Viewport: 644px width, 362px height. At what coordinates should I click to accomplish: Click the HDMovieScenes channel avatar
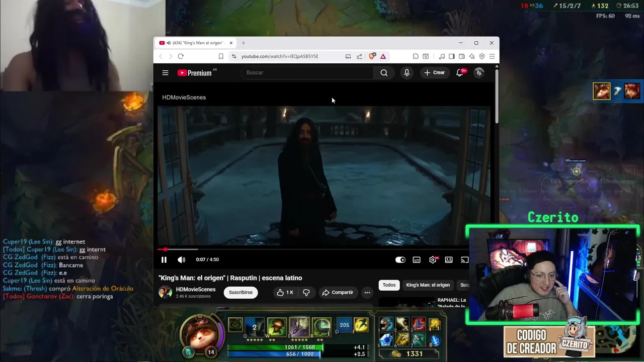click(165, 292)
